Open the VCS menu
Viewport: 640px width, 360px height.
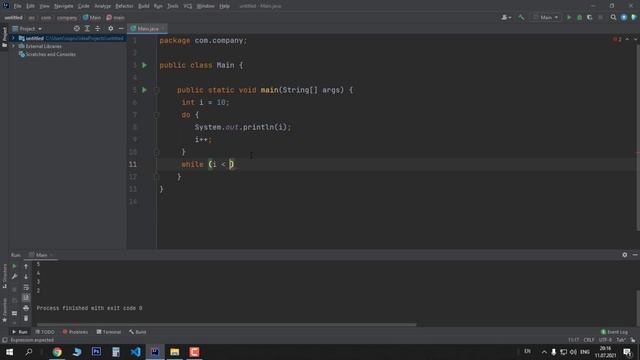click(188, 6)
